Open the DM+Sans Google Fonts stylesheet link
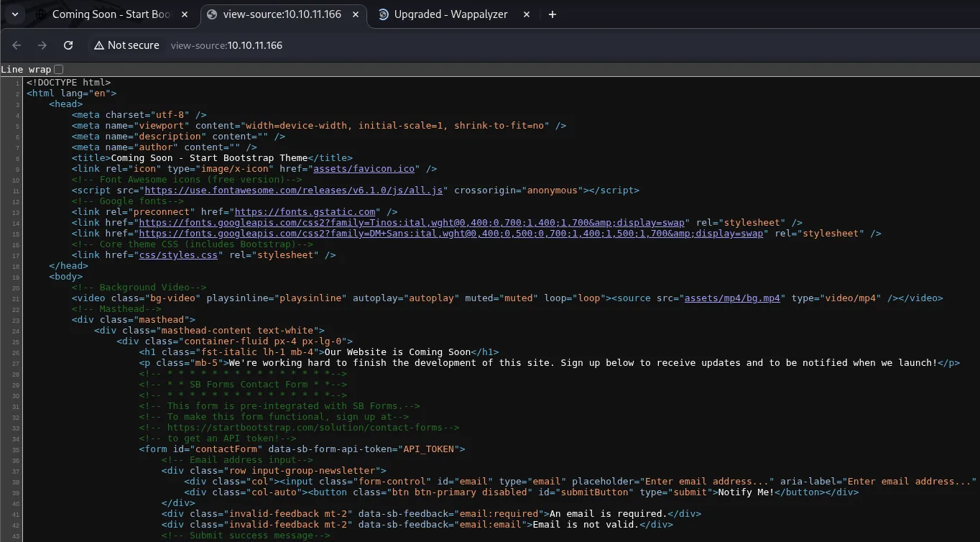The height and width of the screenshot is (542, 980). pyautogui.click(x=451, y=234)
